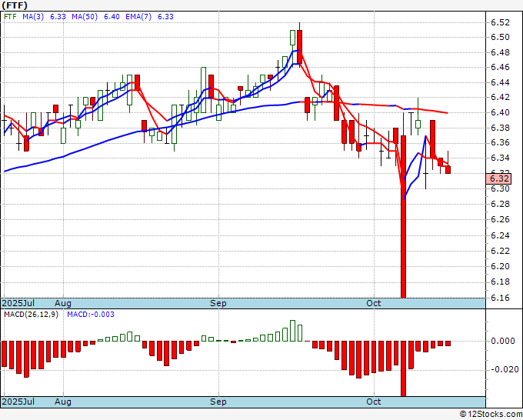Click the long red October crash candlestick
This screenshot has width=523, height=420.
click(403, 216)
